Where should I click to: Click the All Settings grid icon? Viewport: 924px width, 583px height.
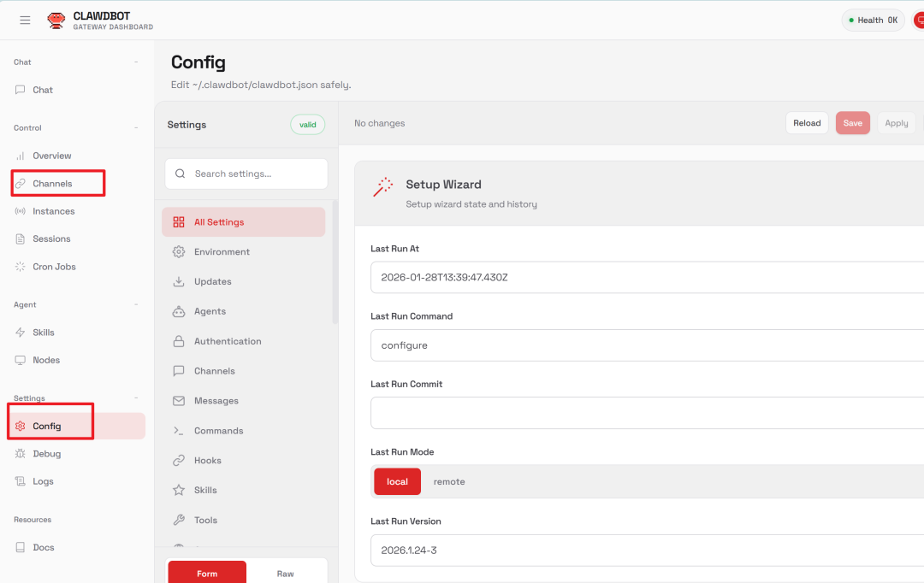(179, 222)
